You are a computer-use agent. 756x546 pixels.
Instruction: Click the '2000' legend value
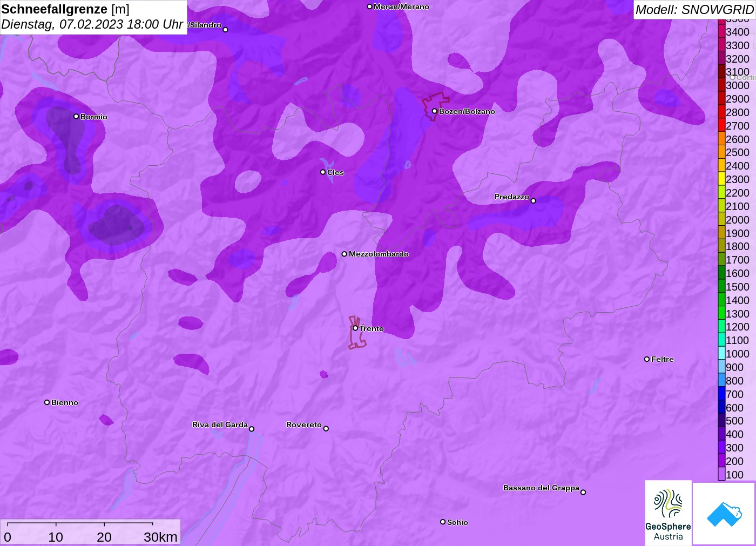[x=738, y=220]
